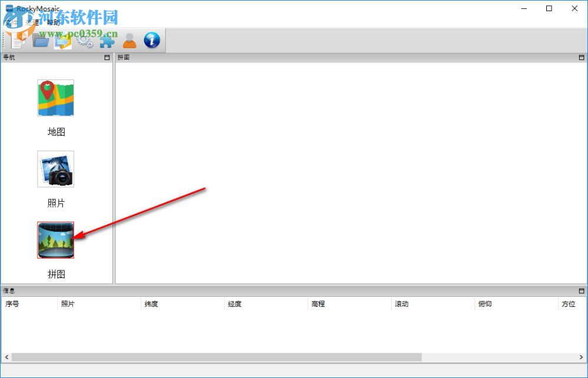Open the 文件 menu

pos(11,22)
